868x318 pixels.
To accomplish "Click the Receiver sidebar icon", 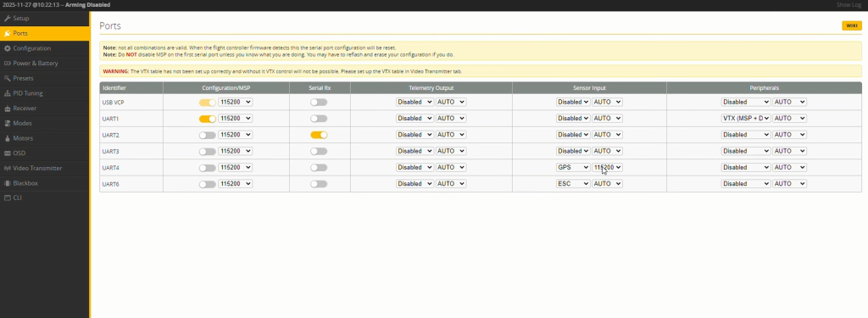I will coord(7,108).
